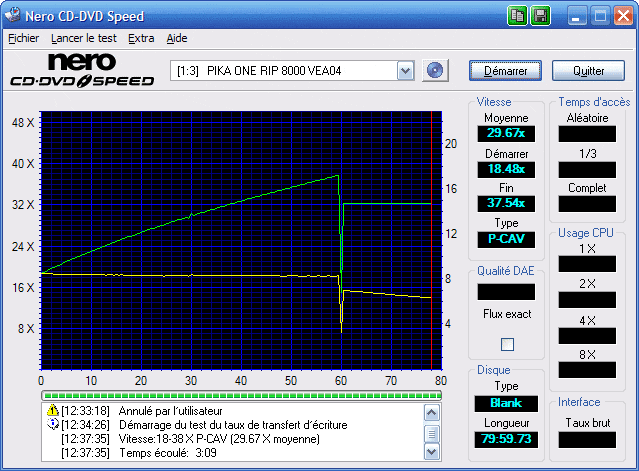The height and width of the screenshot is (471, 639).
Task: Click the warning icon beside Annulé par l'utilisateur
Action: [x=53, y=410]
